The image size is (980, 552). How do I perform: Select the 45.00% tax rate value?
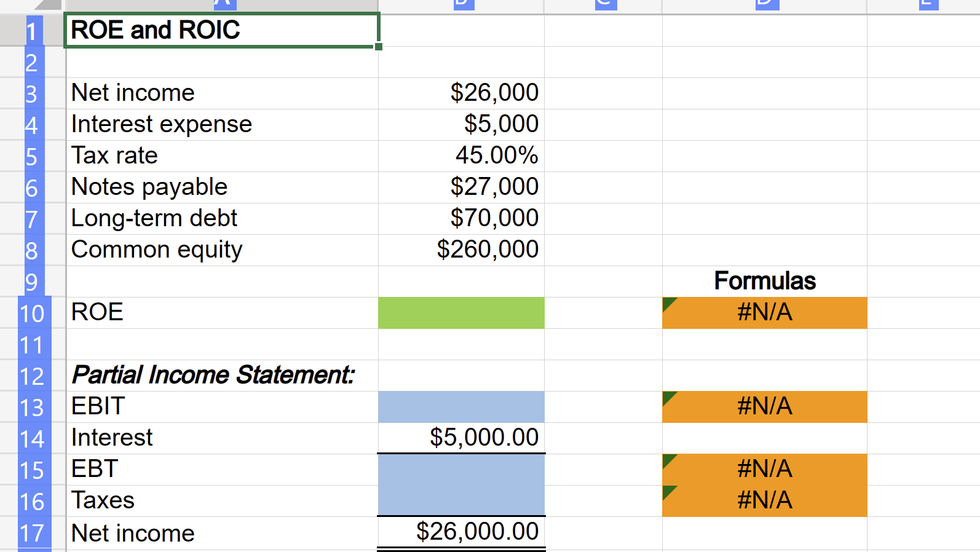(461, 156)
